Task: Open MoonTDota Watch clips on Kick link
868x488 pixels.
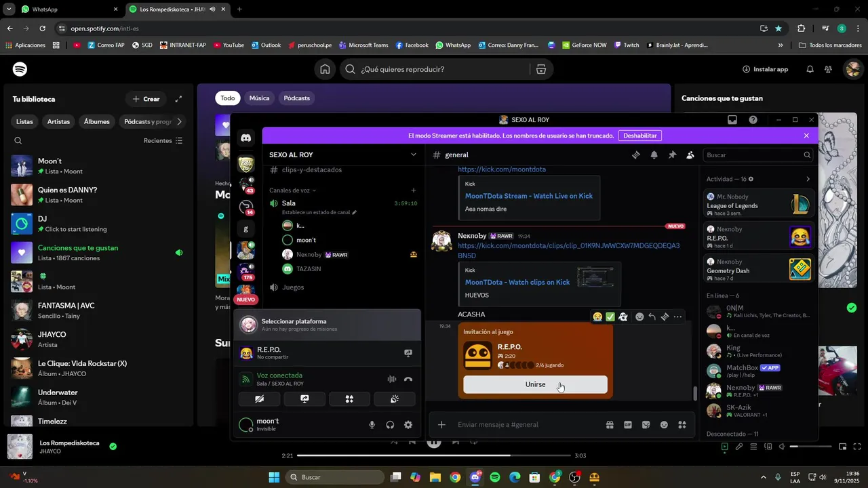Action: coord(517,282)
